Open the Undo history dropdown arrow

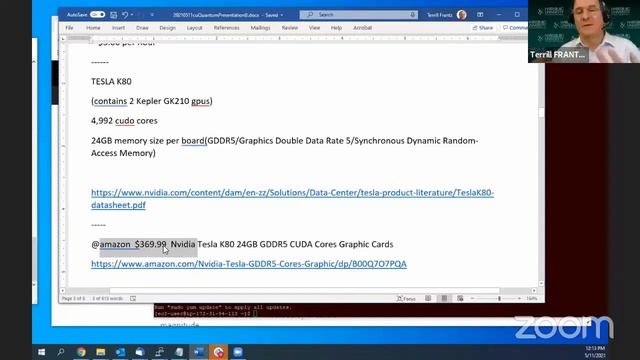click(x=132, y=15)
